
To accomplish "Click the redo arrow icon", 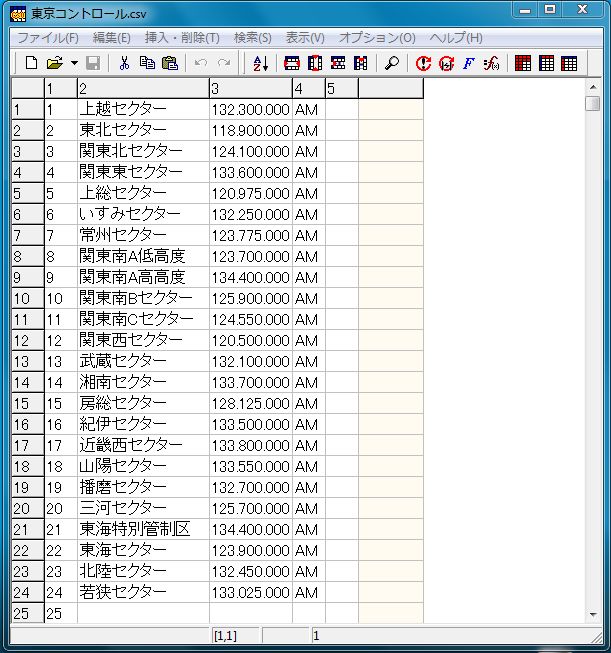I will click(x=224, y=63).
